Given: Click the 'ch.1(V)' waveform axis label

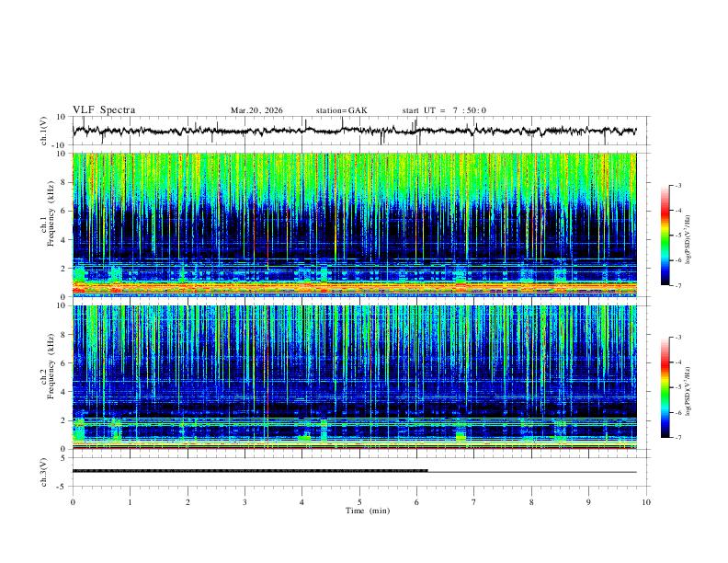Looking at the screenshot, I should click(x=44, y=131).
